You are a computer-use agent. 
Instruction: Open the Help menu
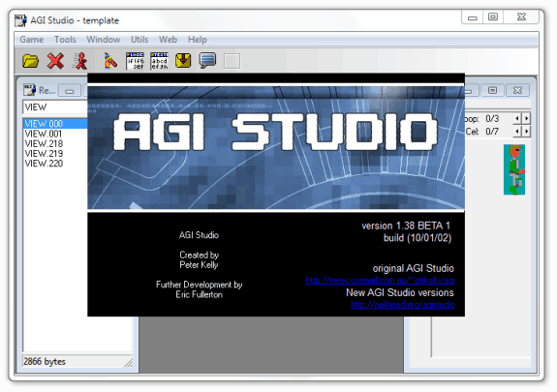tap(198, 40)
